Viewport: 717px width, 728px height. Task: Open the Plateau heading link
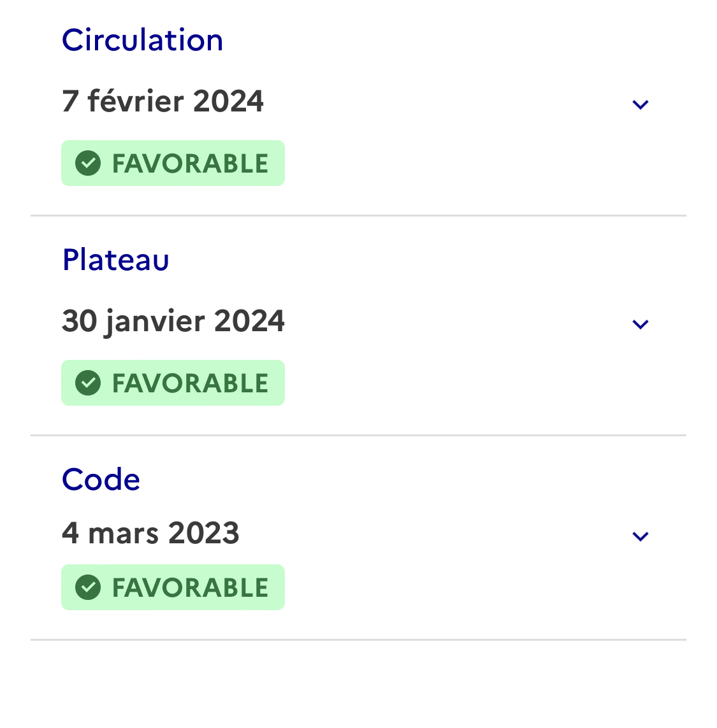115,260
